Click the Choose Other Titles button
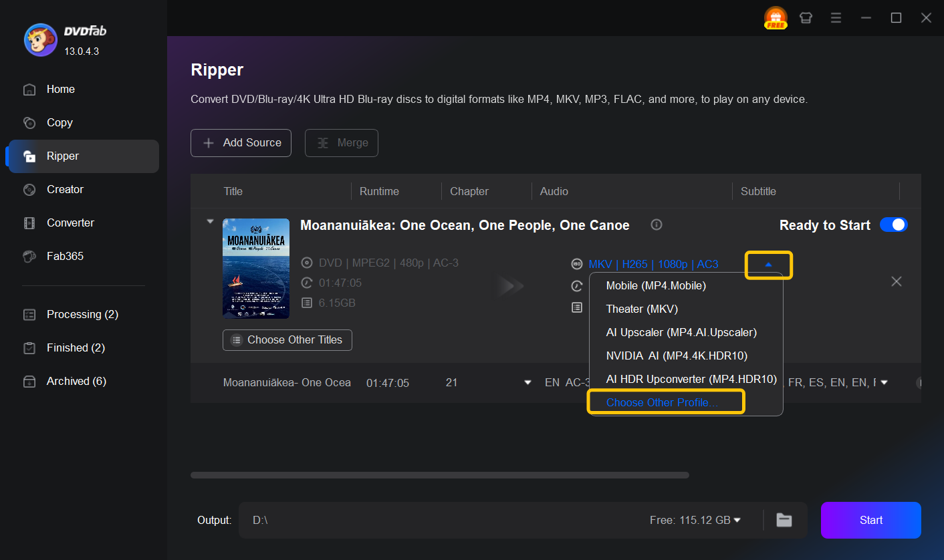944x560 pixels. 287,339
